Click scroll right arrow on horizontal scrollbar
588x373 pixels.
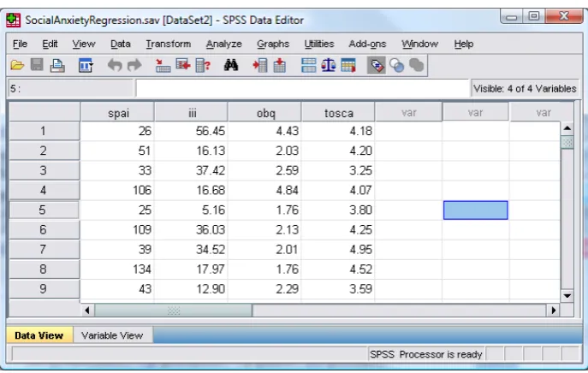(x=553, y=310)
